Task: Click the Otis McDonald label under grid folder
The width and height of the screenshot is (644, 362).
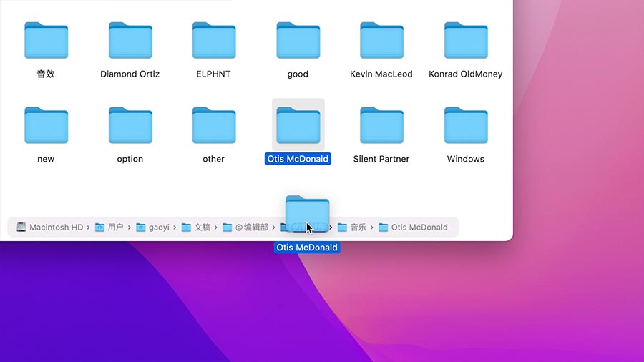Action: (298, 159)
